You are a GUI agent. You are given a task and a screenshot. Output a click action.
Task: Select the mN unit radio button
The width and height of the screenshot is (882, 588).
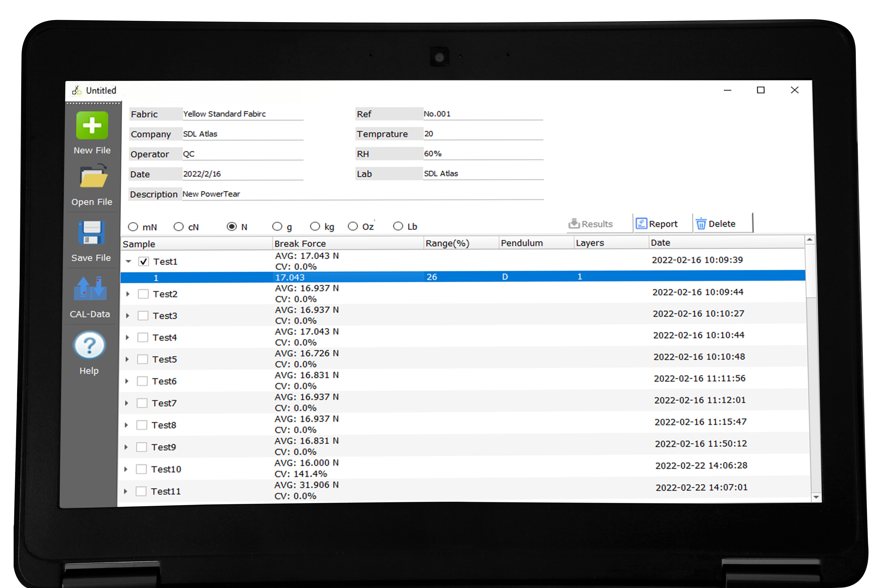point(133,227)
